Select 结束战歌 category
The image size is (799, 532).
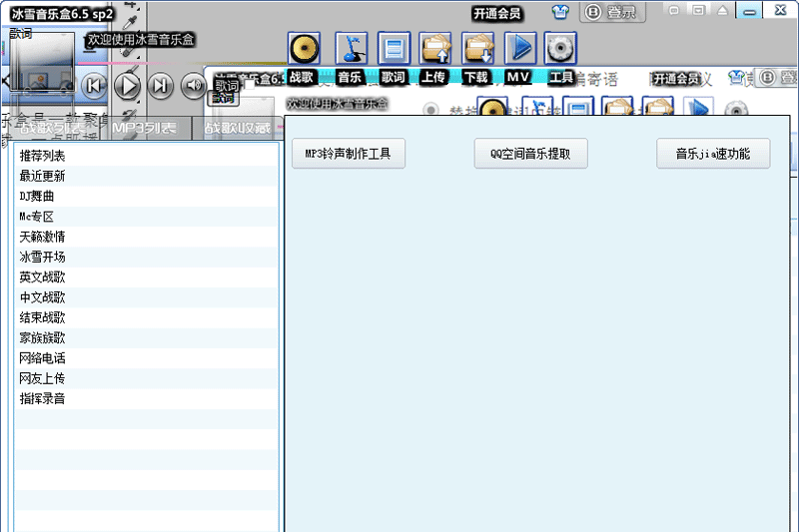(x=146, y=318)
